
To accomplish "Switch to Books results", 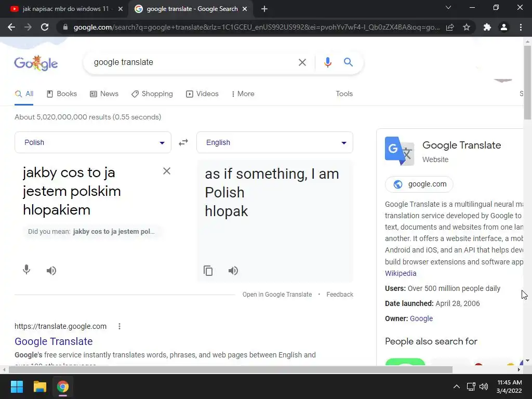I will pyautogui.click(x=62, y=94).
